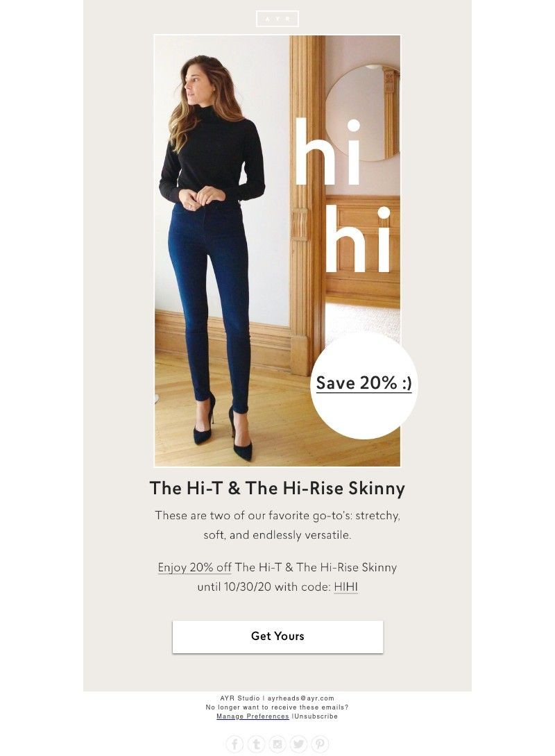The image size is (555, 756).
Task: Click the stretchy, soft, versatile description text
Action: tap(277, 525)
